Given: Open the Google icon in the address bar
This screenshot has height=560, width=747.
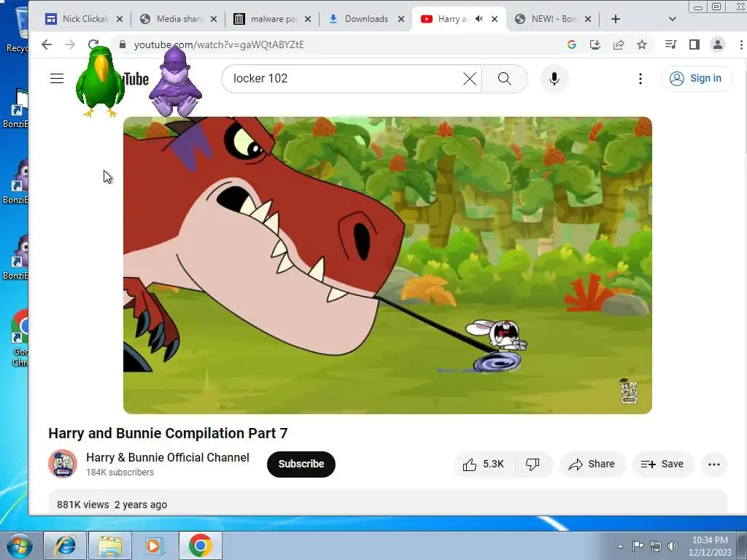Looking at the screenshot, I should click(572, 44).
